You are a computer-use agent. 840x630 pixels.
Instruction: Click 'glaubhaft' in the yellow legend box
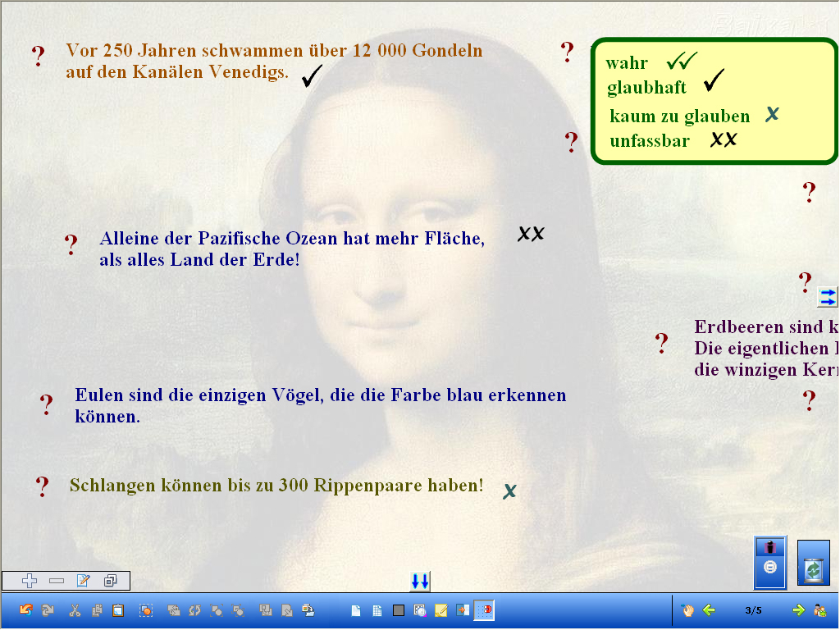(646, 87)
